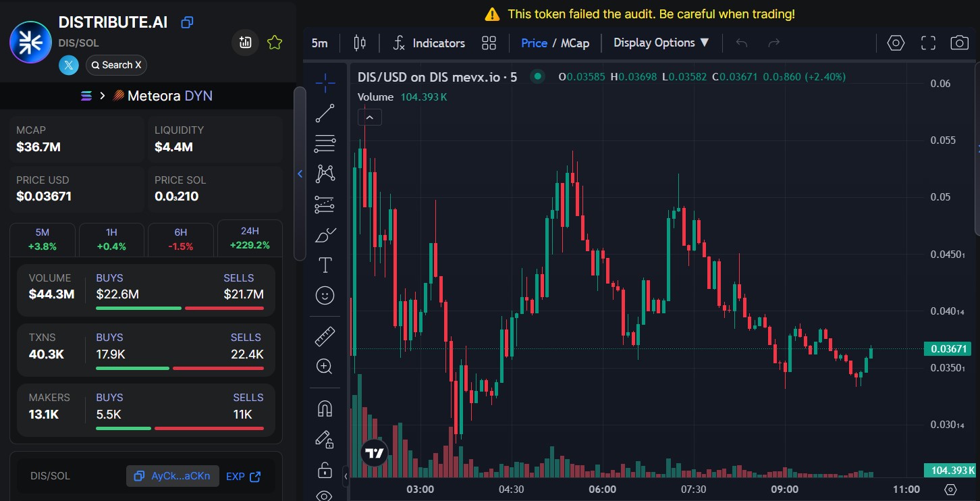Click the 0.03671 current price label
The image size is (980, 501).
coord(949,349)
